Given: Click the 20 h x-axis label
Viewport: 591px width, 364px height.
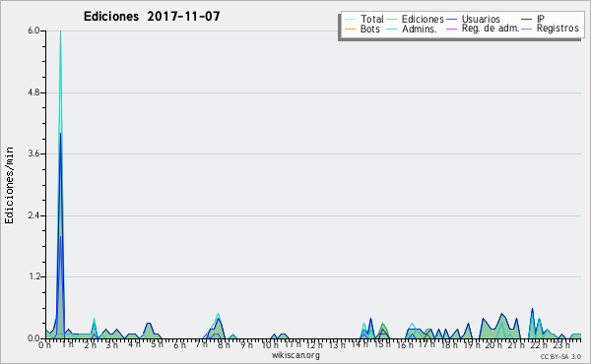Looking at the screenshot, I should 494,345.
